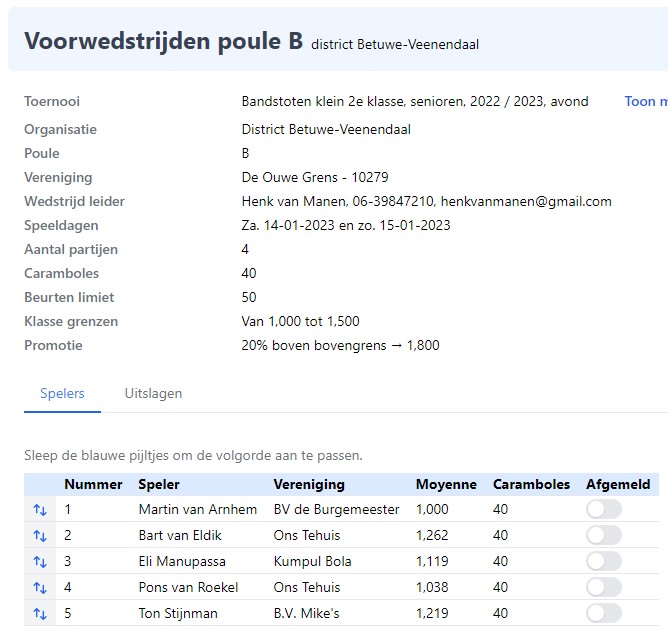Click Organisatie value District Betuwe-Veenendaal

pos(326,129)
